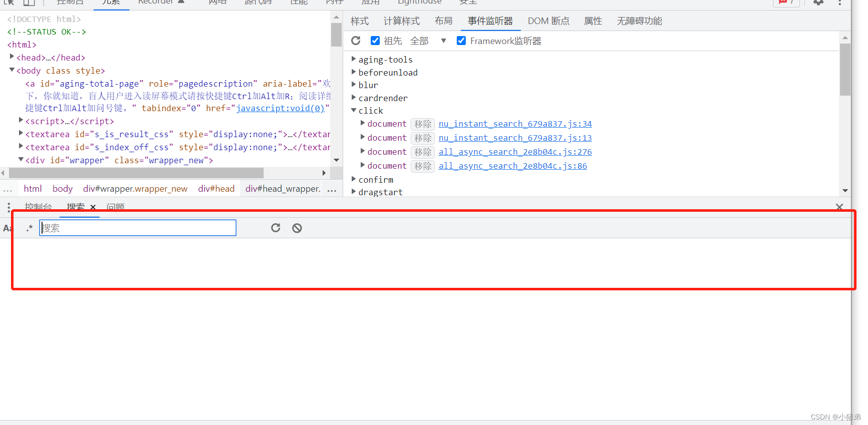Viewport: 868px width, 425px height.
Task: Remove listener for nu_instant_search js:34
Action: pyautogui.click(x=423, y=124)
